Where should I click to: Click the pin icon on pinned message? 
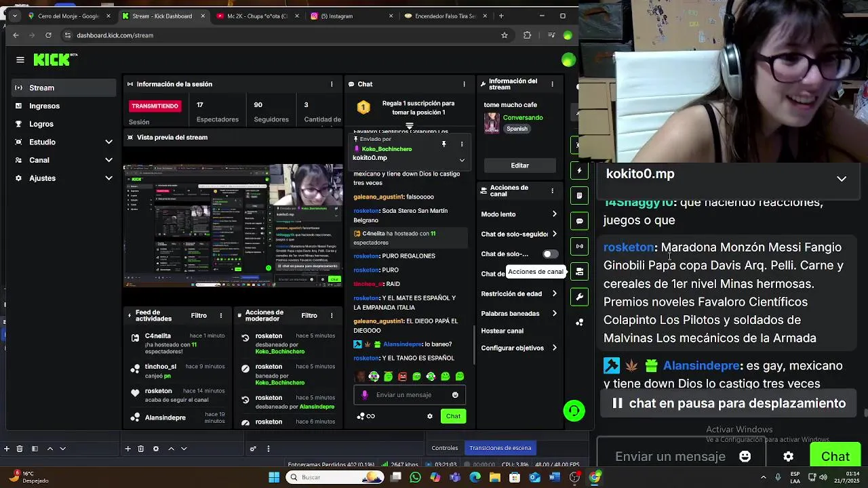click(443, 144)
